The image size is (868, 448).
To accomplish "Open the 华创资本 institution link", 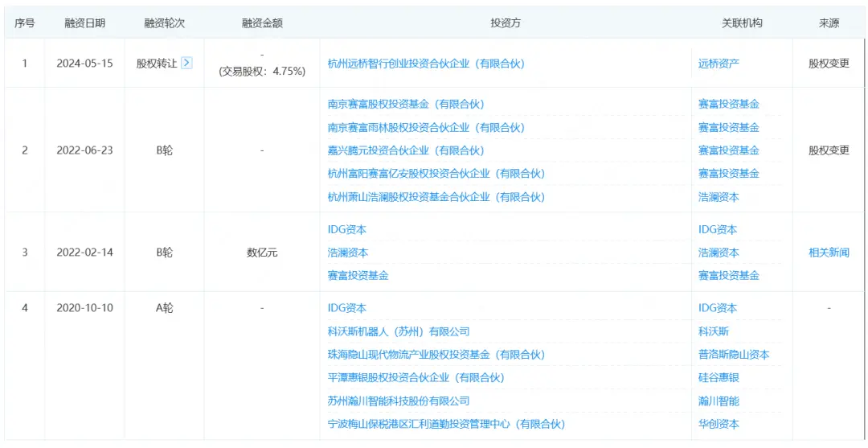I will [719, 424].
